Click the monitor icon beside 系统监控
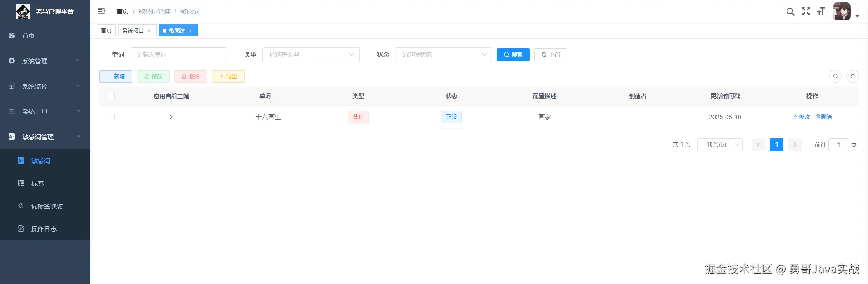 click(12, 86)
